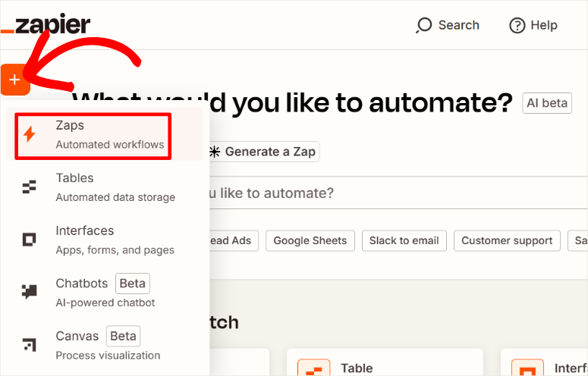Select Tables Automated data storage entry
The width and height of the screenshot is (588, 376).
105,187
